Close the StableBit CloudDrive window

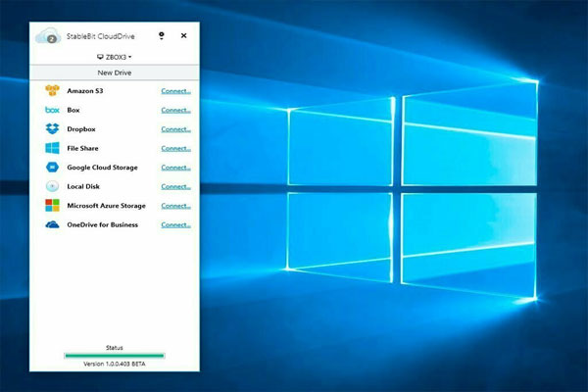[x=184, y=35]
